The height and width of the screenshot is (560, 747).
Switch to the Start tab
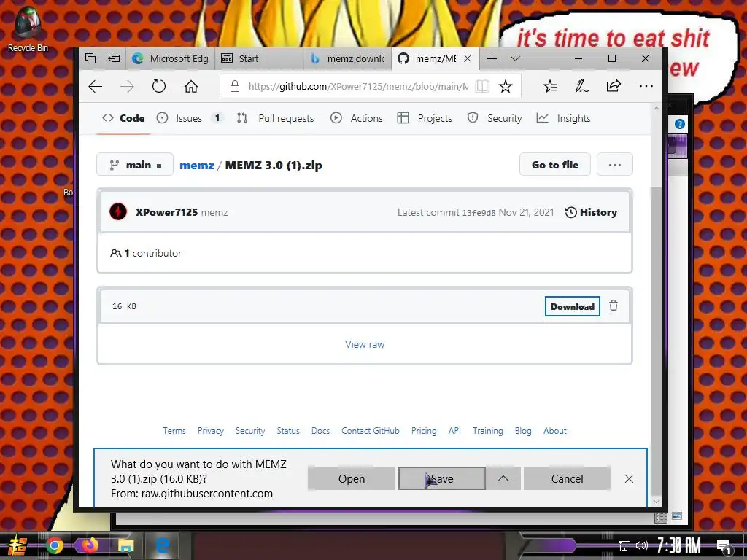coord(259,58)
